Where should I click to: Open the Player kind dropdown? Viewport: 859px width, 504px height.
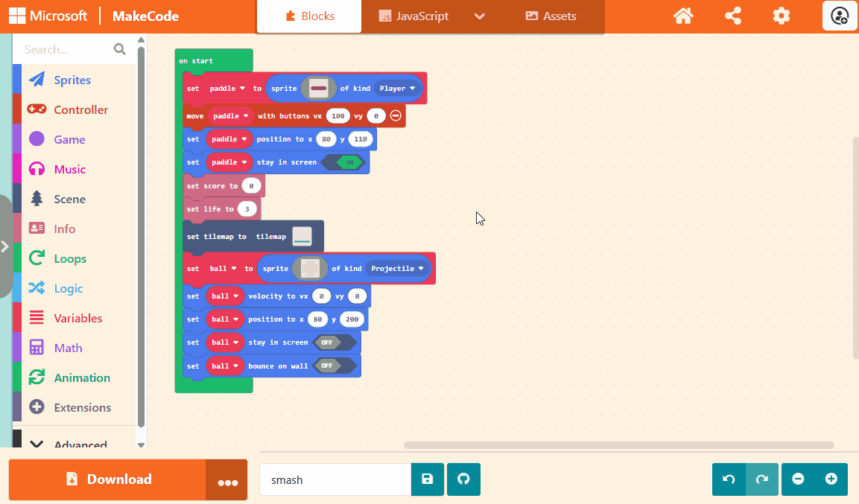pyautogui.click(x=397, y=89)
